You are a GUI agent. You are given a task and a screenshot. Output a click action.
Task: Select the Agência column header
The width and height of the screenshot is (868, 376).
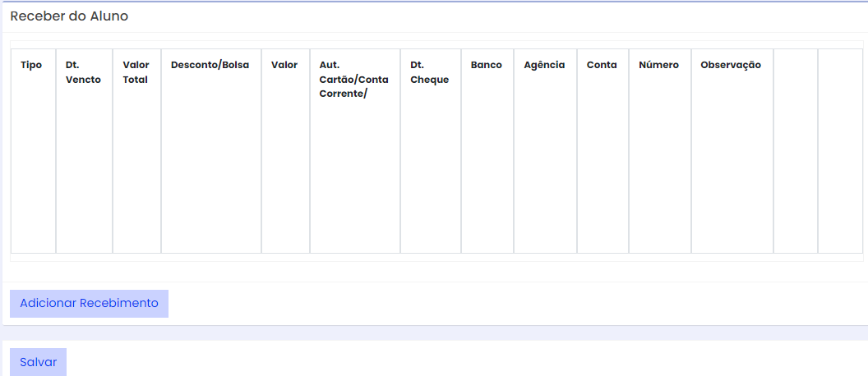[x=544, y=65]
